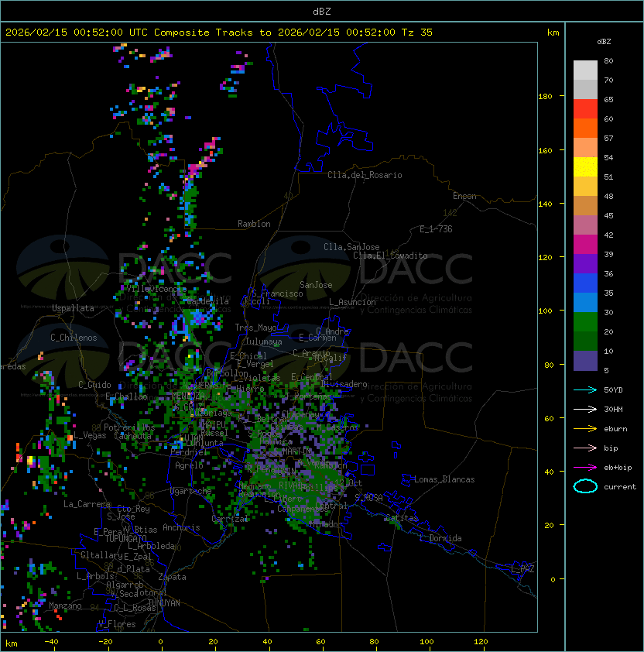Click the '0' tick on horizontal km axis
Screen dimensions: 644x652
(x=160, y=642)
